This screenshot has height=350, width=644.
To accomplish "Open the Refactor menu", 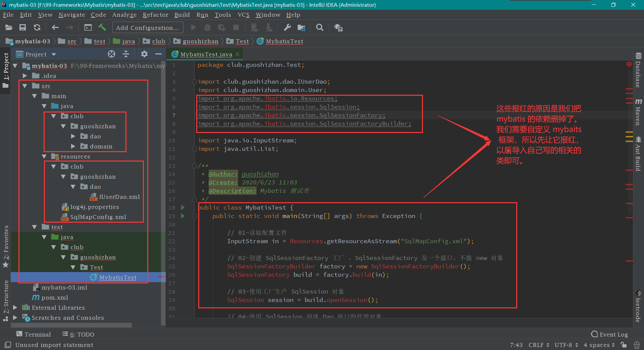I will pyautogui.click(x=155, y=15).
